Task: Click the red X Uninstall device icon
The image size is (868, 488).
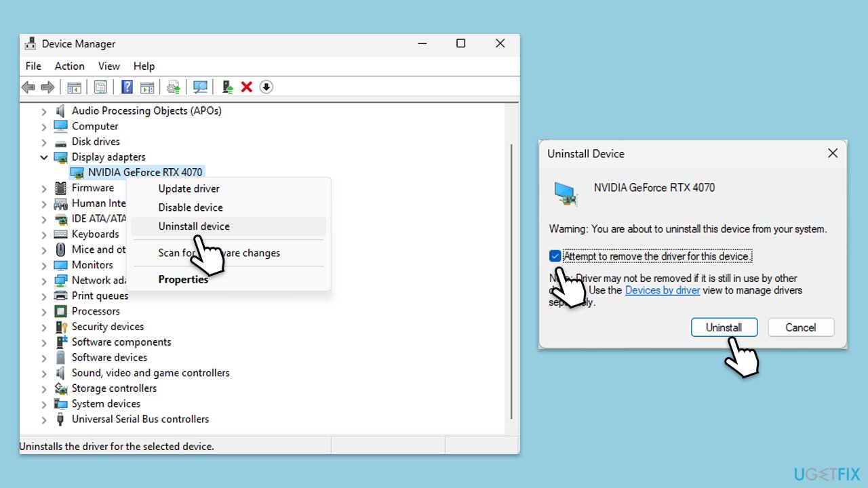Action: click(x=247, y=87)
